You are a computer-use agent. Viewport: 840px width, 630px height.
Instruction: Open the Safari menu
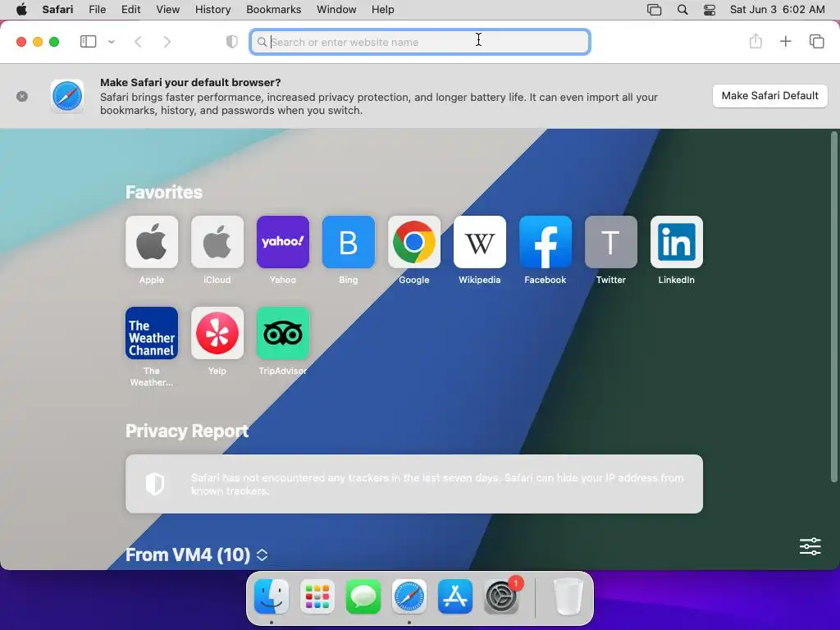point(57,10)
